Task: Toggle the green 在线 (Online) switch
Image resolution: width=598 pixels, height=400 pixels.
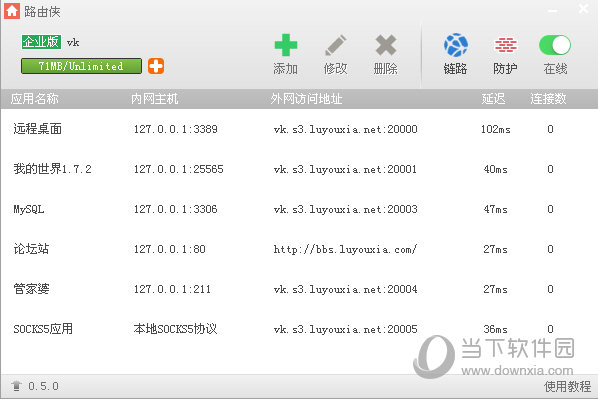Action: coord(555,45)
